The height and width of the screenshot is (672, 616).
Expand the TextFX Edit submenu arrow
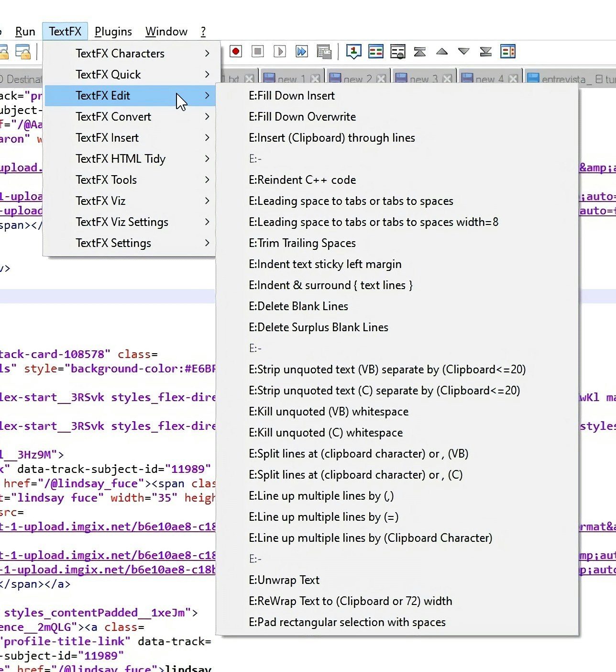207,95
